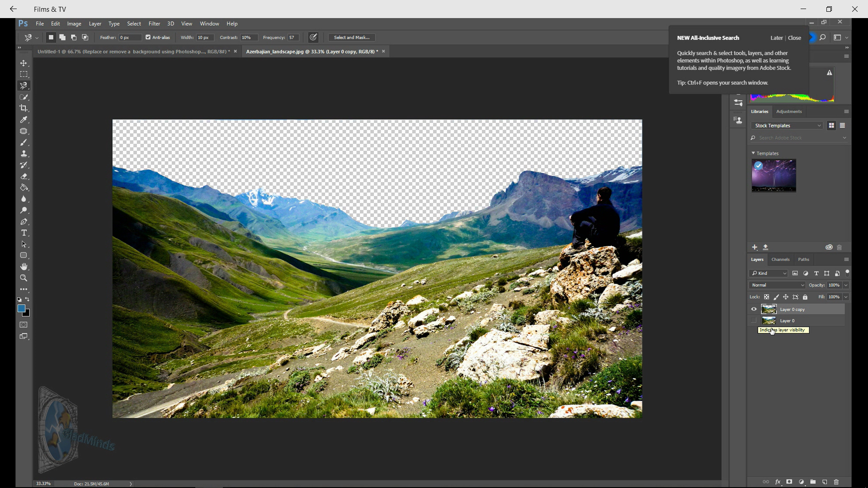Select the Horizontal Type tool
Screen dimensions: 868x488
[24, 233]
